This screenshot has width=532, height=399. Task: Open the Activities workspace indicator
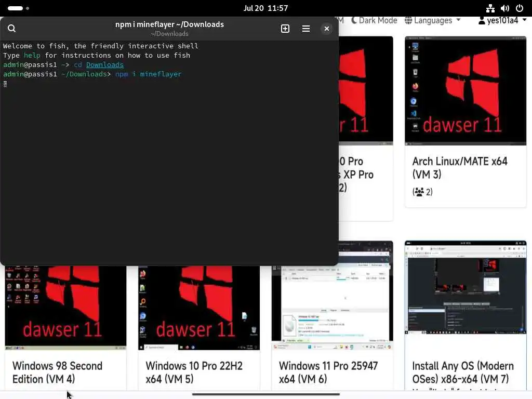(x=18, y=8)
